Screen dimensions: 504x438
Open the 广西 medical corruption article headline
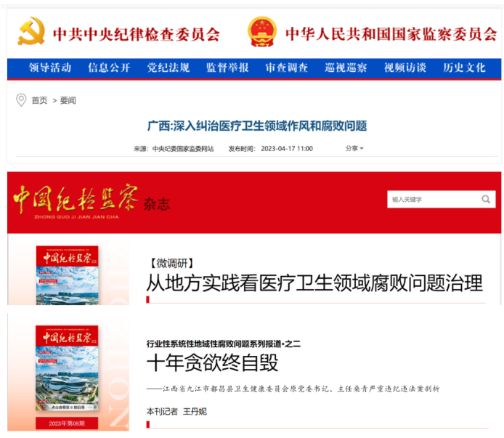[257, 126]
